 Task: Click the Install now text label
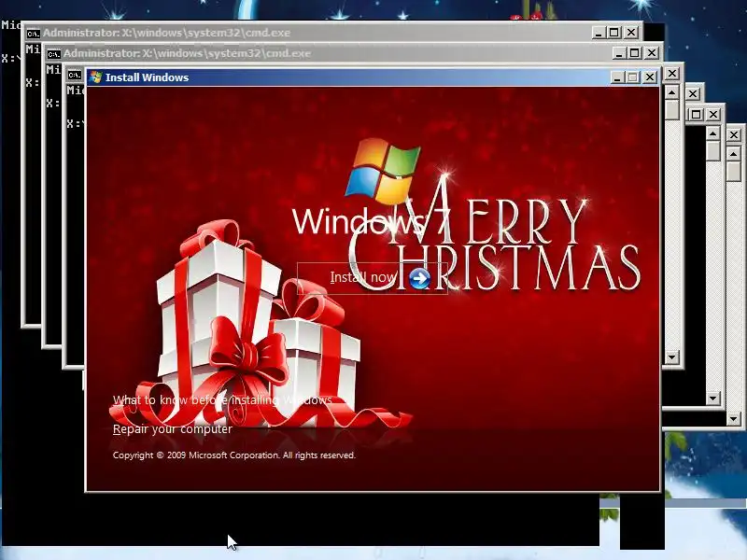click(x=363, y=277)
